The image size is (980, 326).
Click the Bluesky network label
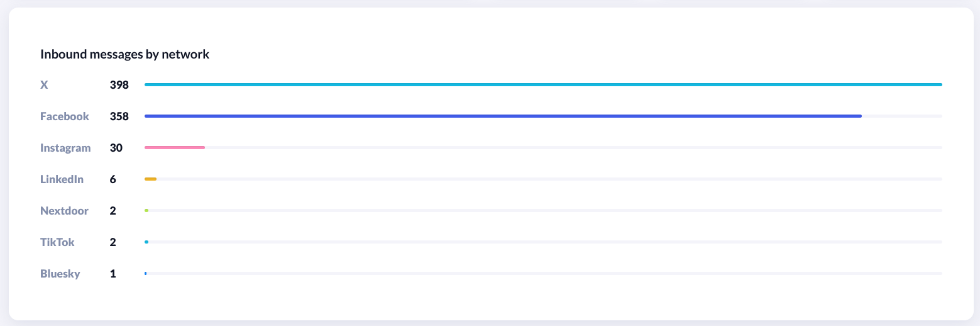[60, 274]
